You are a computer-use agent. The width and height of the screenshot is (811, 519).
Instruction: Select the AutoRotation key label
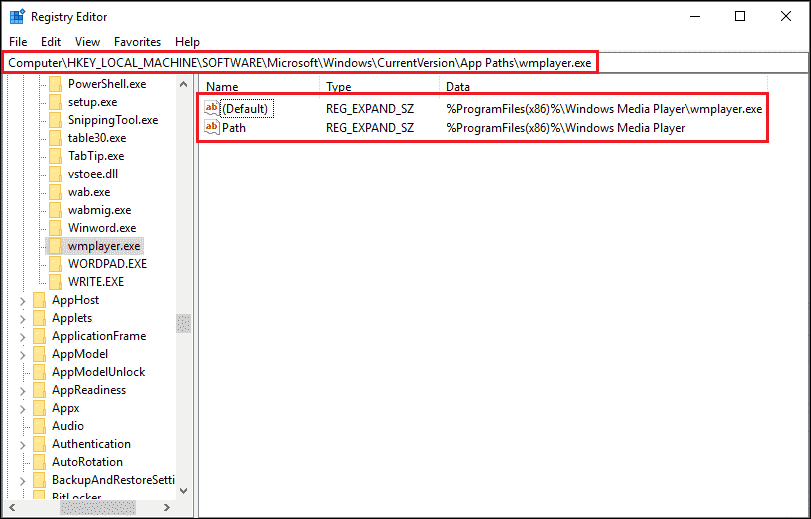87,462
